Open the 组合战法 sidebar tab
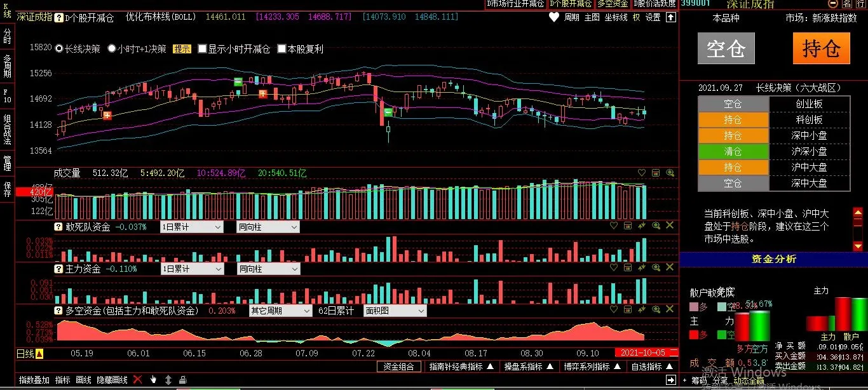 [x=7, y=130]
